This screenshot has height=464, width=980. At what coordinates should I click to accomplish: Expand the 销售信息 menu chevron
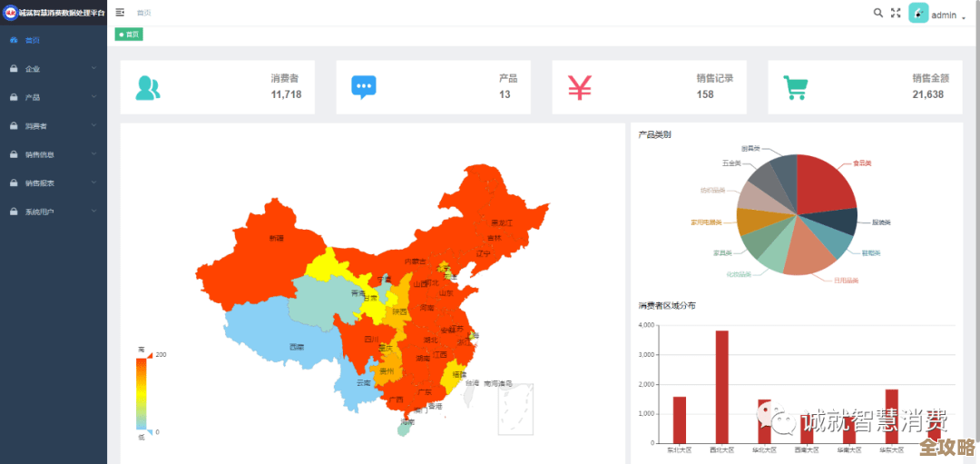point(93,153)
